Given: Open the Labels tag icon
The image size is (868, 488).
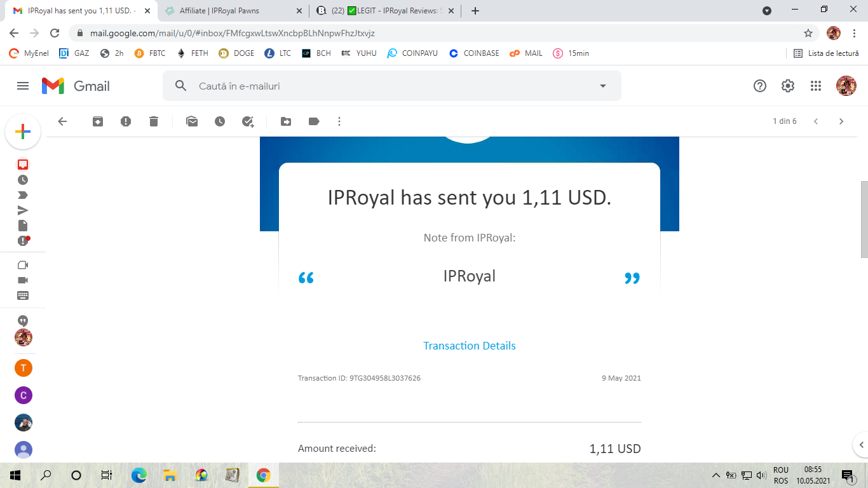Looking at the screenshot, I should (x=314, y=121).
